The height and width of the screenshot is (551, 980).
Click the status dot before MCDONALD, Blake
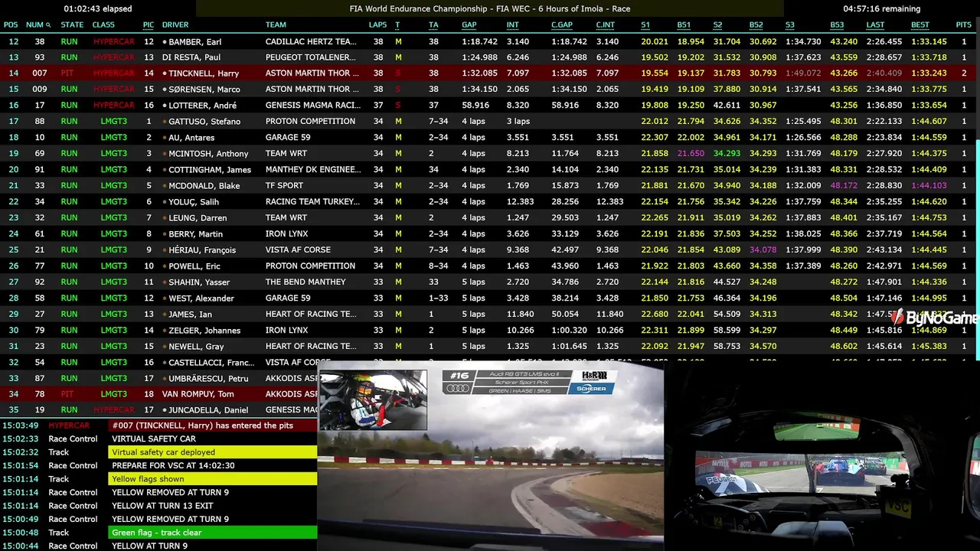tap(165, 186)
